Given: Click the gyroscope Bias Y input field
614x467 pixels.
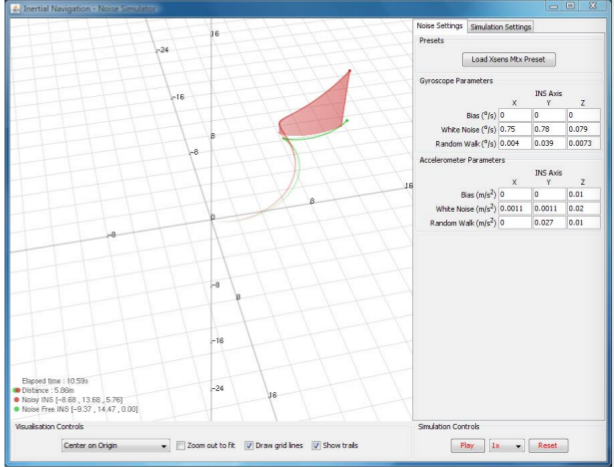Looking at the screenshot, I should [549, 115].
